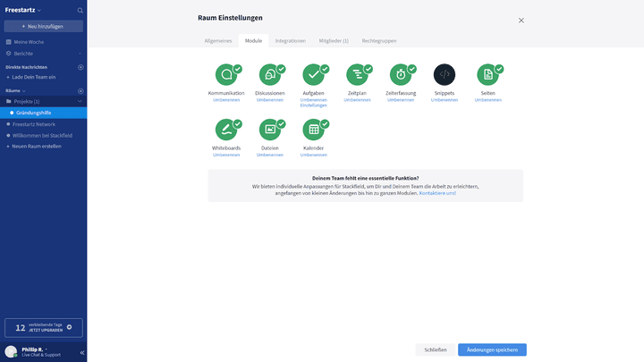Click the Whiteboards module icon
Screen dimensions: 644x362
pyautogui.click(x=225, y=130)
